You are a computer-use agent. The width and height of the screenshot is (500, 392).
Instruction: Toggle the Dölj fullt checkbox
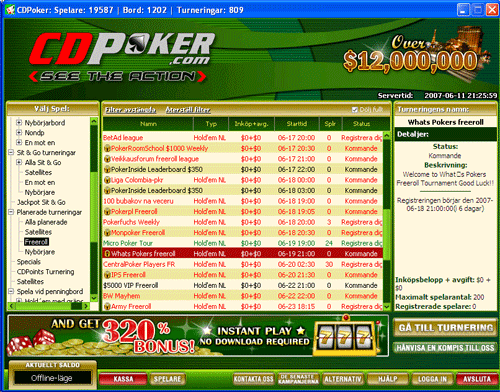coord(355,109)
